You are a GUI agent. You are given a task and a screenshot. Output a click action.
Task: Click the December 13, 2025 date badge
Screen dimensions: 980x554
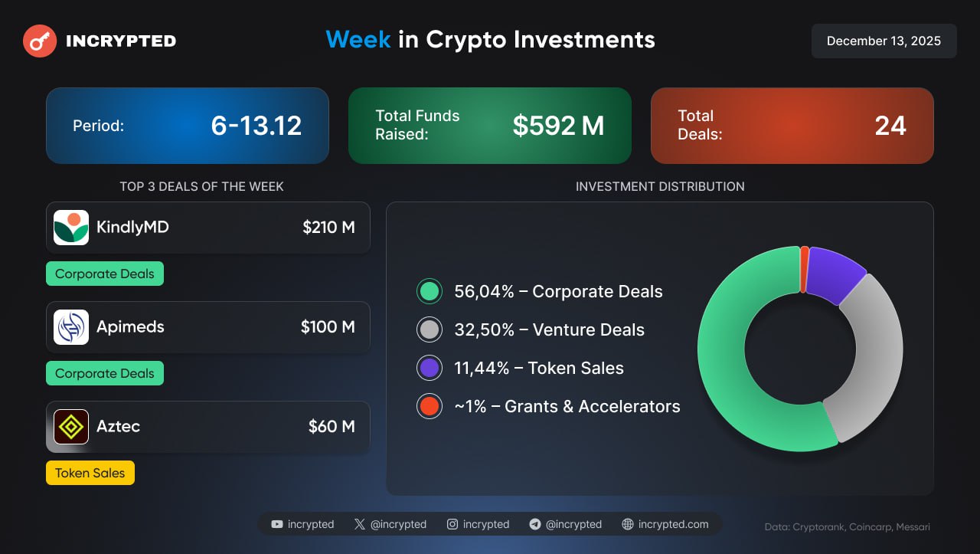884,41
